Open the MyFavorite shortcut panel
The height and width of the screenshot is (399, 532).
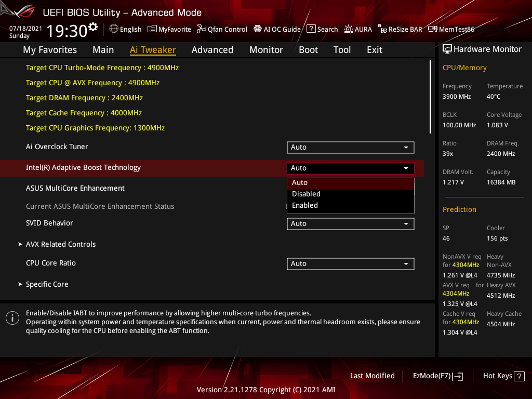[169, 29]
